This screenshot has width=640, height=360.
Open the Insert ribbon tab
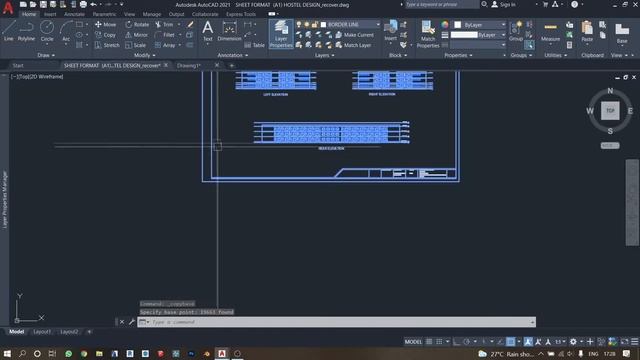tap(50, 14)
